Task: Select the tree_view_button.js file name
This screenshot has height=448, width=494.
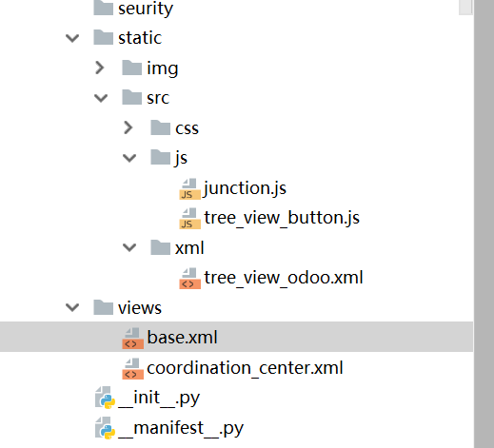Action: coord(282,218)
